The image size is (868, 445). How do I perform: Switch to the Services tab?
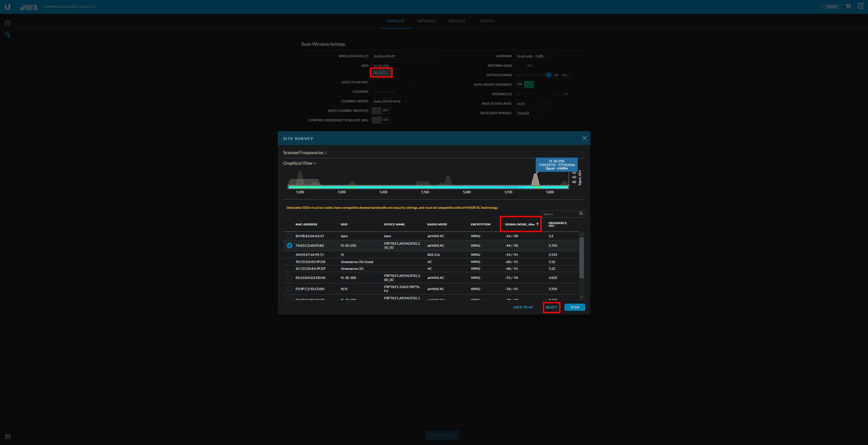[457, 21]
